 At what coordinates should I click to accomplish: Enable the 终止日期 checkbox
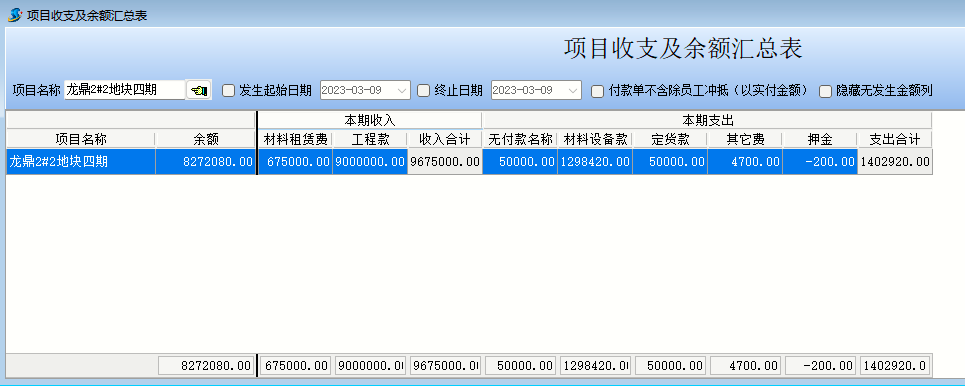point(423,90)
